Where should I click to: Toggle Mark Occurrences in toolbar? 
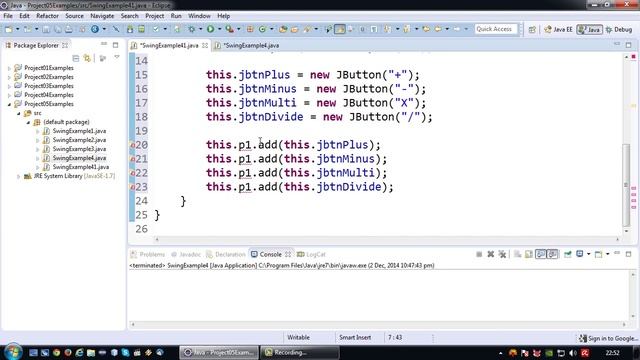[340, 29]
